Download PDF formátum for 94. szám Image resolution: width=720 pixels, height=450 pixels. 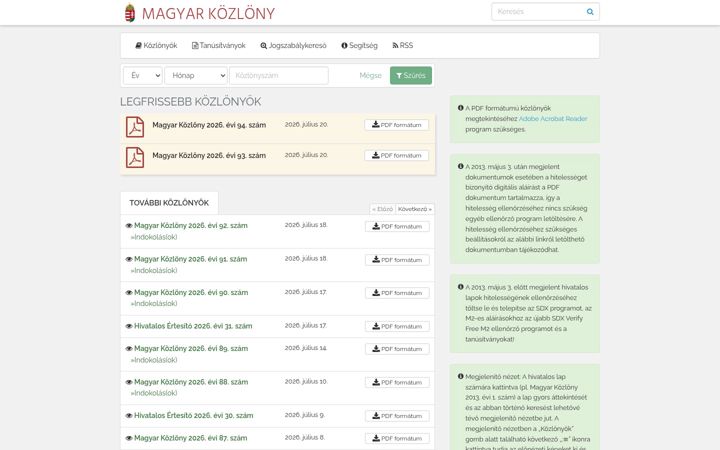click(397, 125)
